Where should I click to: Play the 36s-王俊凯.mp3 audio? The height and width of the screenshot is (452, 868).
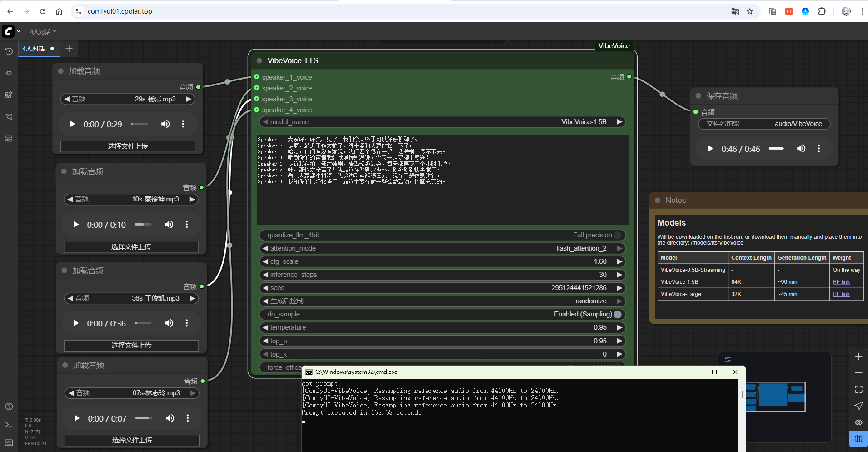click(75, 323)
